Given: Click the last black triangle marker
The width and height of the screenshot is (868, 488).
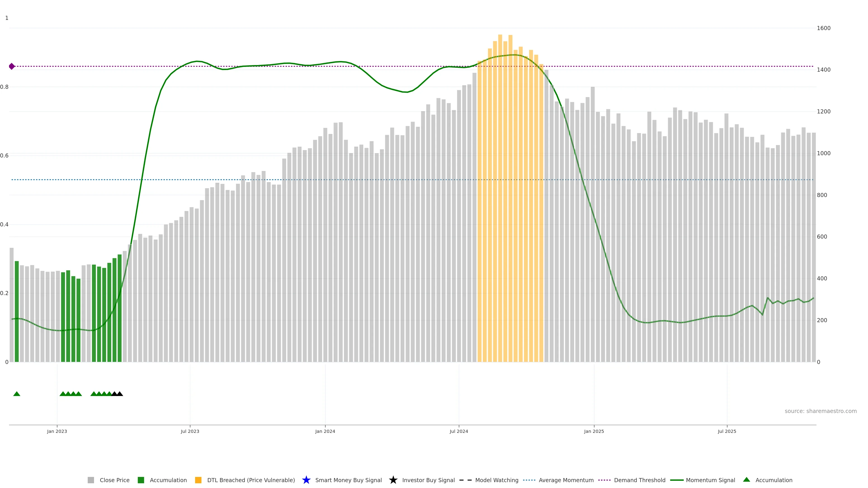Looking at the screenshot, I should point(120,394).
